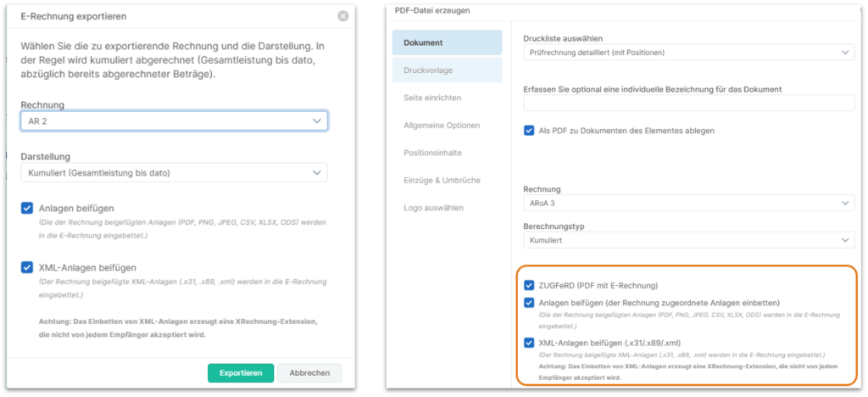Expand the Druckliste auswählen dropdown
The height and width of the screenshot is (397, 868).
[688, 52]
